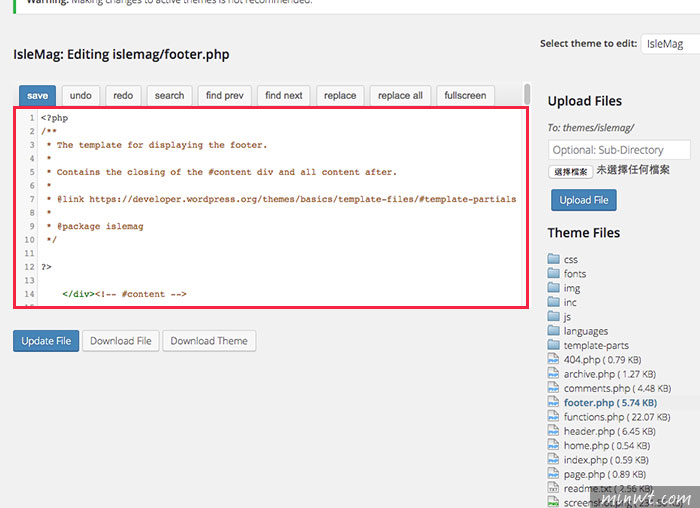The width and height of the screenshot is (700, 508).
Task: Open search in the code editor
Action: (x=170, y=96)
